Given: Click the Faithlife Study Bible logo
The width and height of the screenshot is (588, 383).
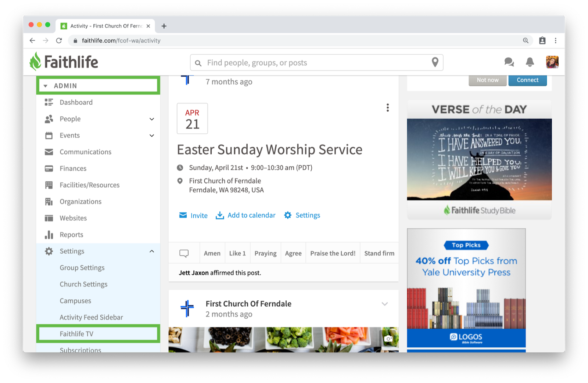Looking at the screenshot, I should point(479,210).
